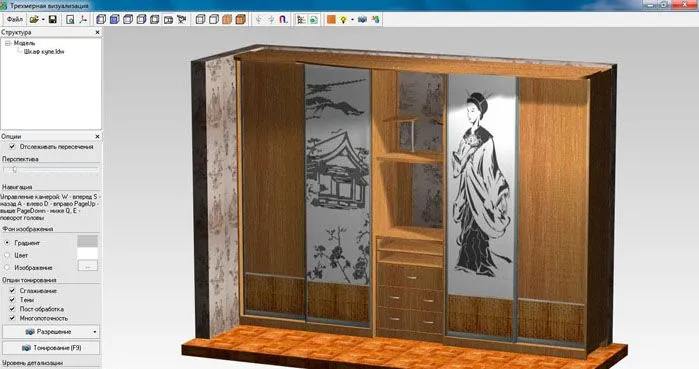Select the Цвет background radio button
Screen dimensions: 699x369
coord(7,255)
